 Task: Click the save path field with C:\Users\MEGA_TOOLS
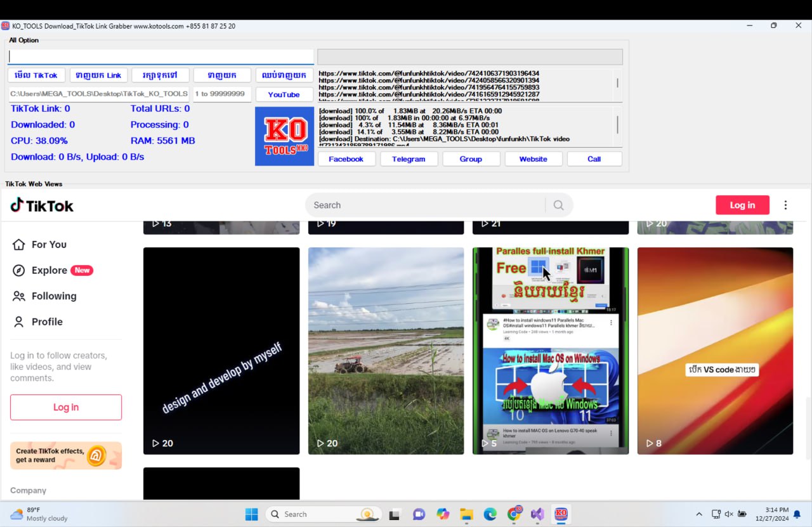pyautogui.click(x=99, y=94)
